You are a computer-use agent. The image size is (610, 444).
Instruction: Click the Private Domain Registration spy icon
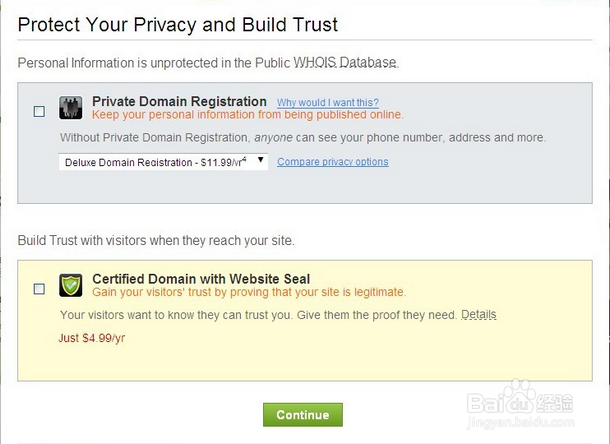[71, 107]
